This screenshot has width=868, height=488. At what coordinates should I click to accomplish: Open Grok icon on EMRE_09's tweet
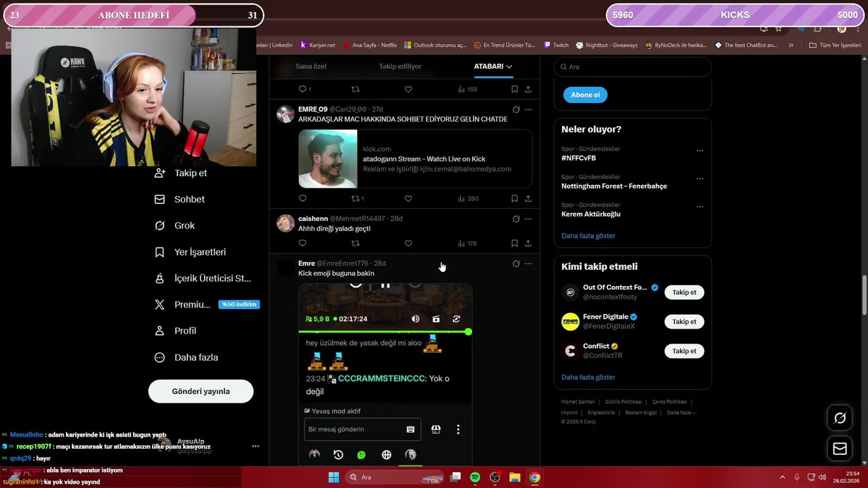click(516, 109)
